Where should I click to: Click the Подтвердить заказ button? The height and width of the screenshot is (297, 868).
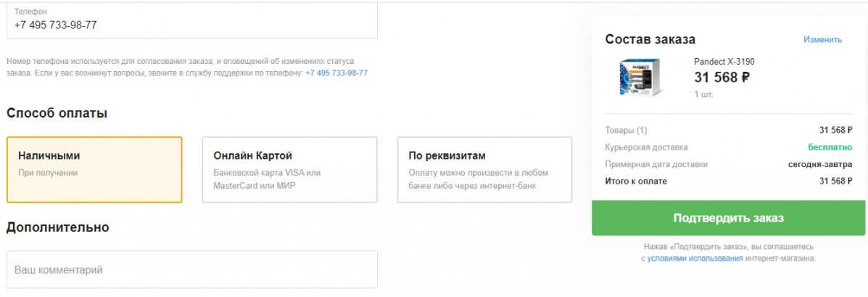click(729, 218)
